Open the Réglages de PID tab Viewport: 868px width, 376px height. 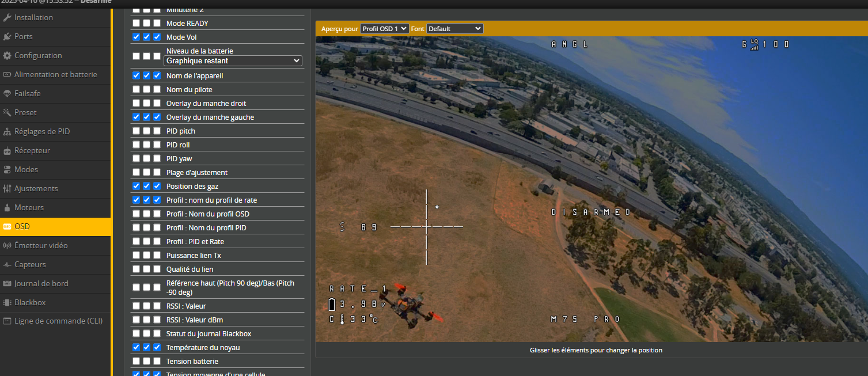coord(42,131)
